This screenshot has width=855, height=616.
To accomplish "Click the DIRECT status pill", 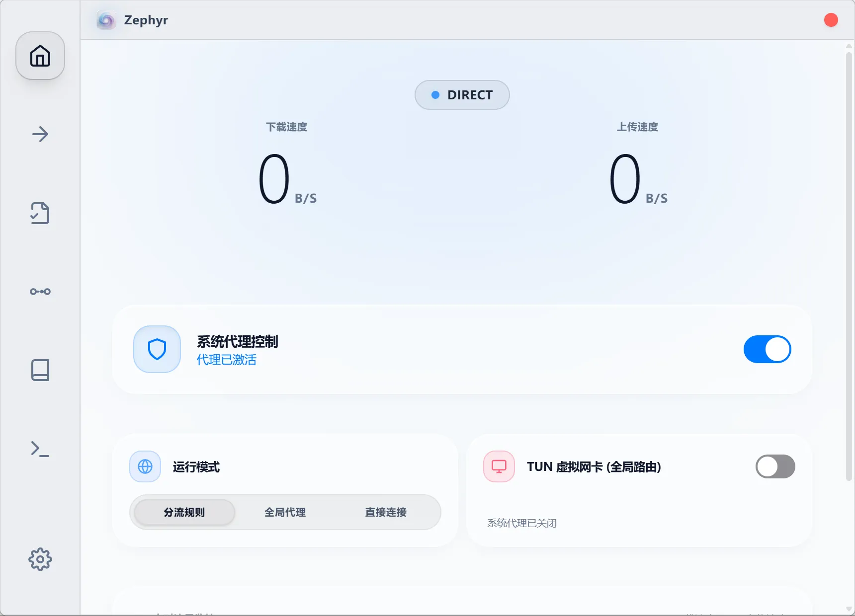I will (x=462, y=95).
